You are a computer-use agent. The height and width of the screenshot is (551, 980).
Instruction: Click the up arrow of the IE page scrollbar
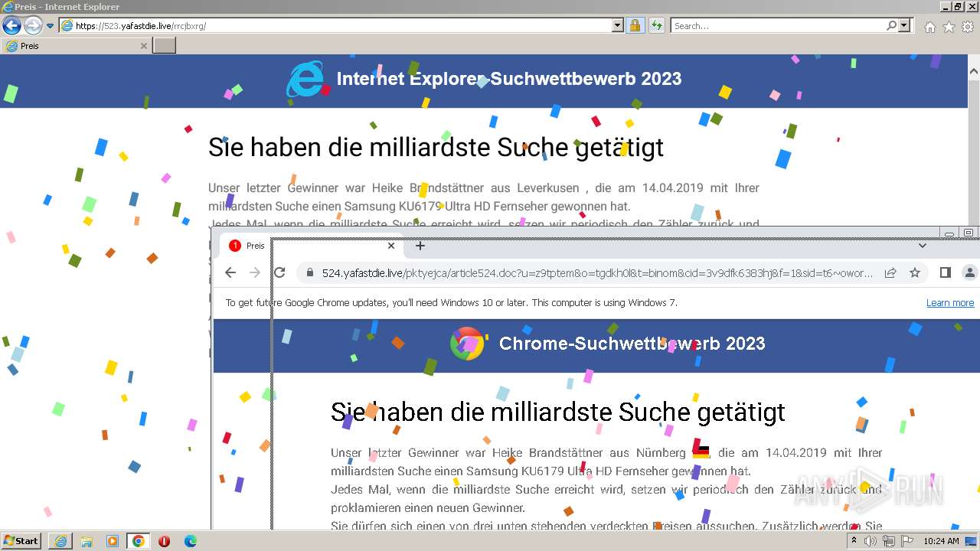point(974,72)
